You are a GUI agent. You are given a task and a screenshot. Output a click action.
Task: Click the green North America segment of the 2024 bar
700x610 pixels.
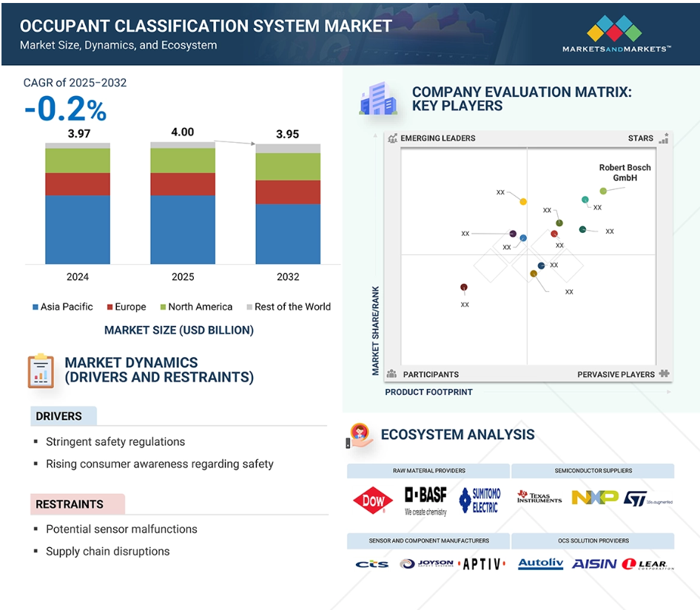click(78, 160)
